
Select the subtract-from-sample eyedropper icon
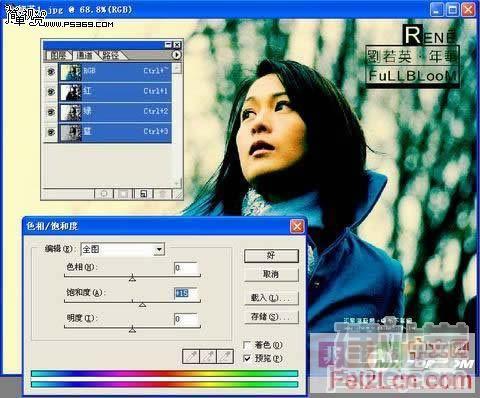[x=225, y=356]
